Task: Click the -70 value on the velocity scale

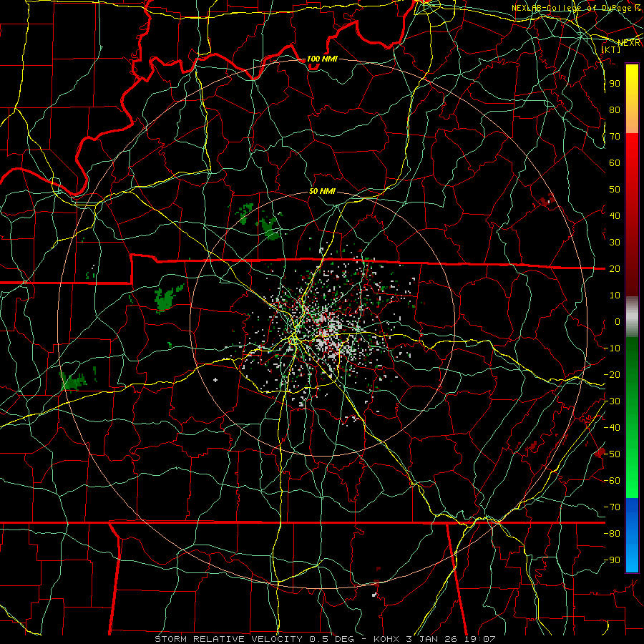Action: pyautogui.click(x=612, y=507)
